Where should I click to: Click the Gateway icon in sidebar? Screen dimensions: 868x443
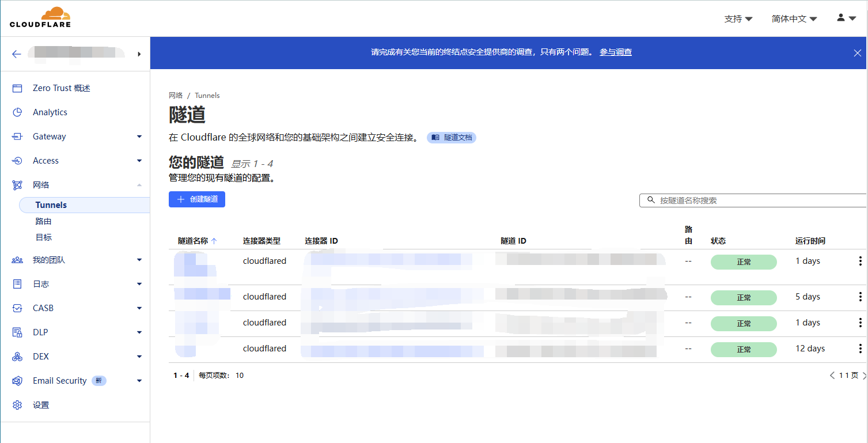tap(17, 137)
